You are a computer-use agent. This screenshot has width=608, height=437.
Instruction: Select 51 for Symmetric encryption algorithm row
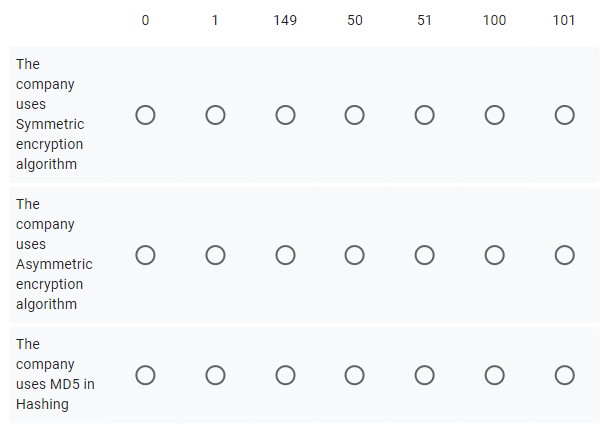coord(425,115)
